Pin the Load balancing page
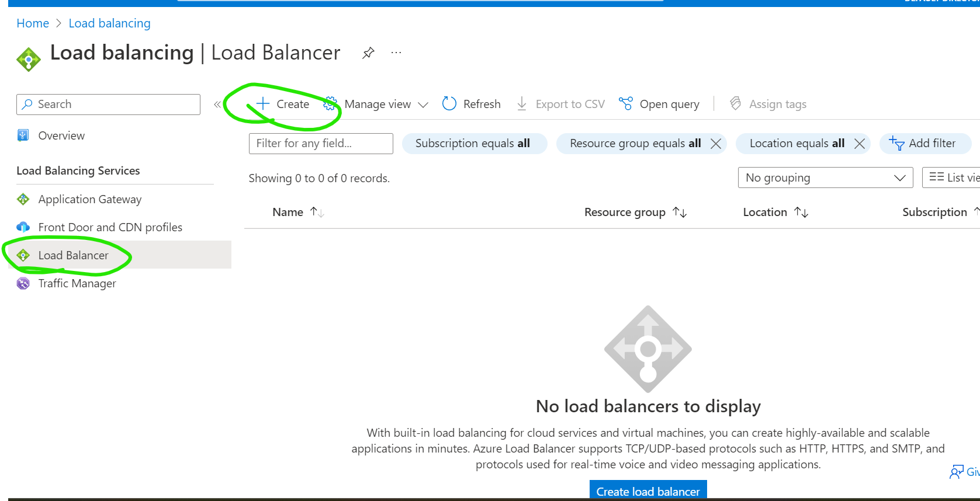This screenshot has height=501, width=980. [368, 53]
